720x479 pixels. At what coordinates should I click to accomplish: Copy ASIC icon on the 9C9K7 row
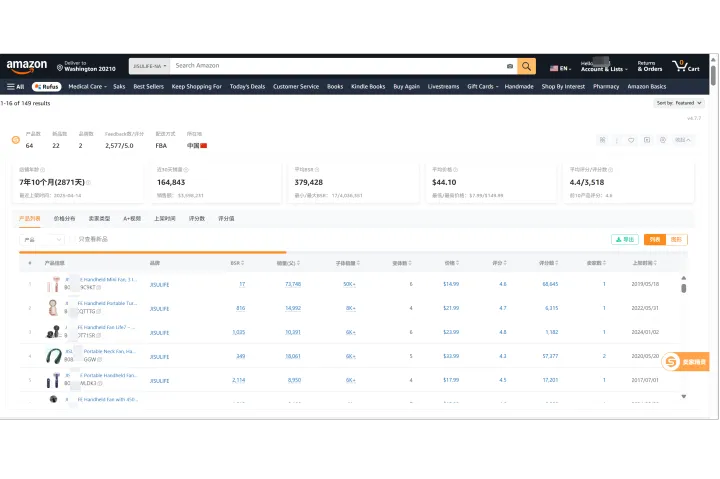(99, 287)
